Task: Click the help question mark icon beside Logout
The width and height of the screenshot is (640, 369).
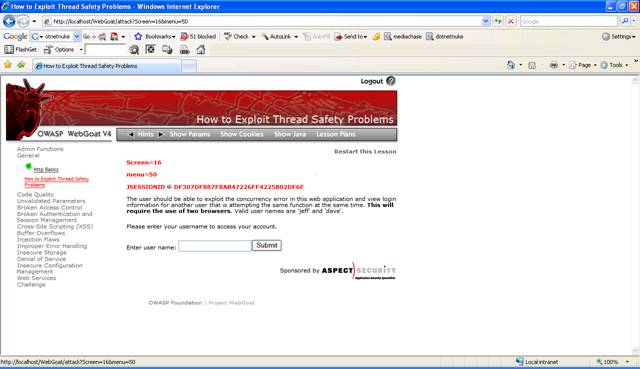Action: 391,81
